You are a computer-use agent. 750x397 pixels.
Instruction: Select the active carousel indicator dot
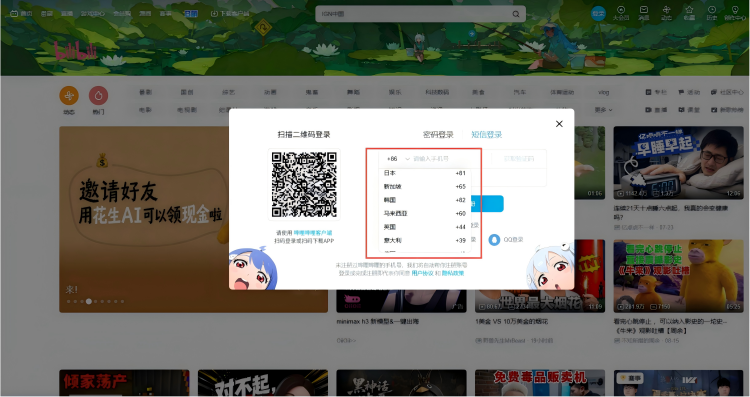[x=88, y=301]
